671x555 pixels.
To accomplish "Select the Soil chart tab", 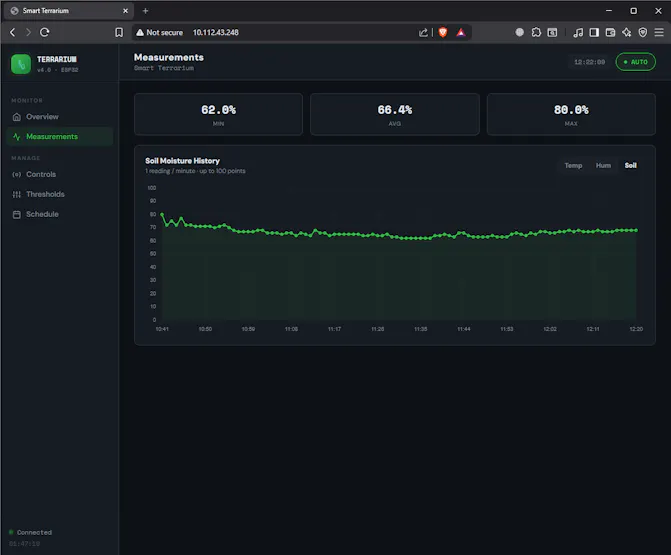I will click(630, 165).
